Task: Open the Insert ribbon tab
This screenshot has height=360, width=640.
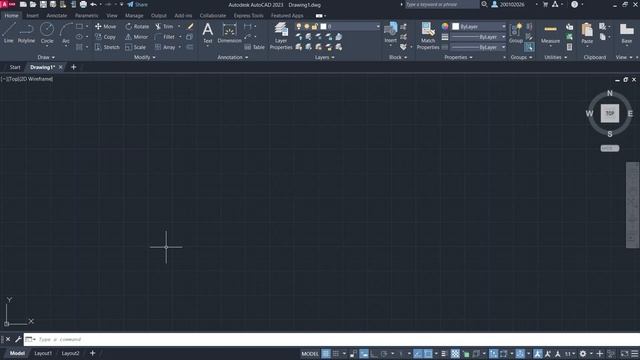Action: [x=32, y=16]
